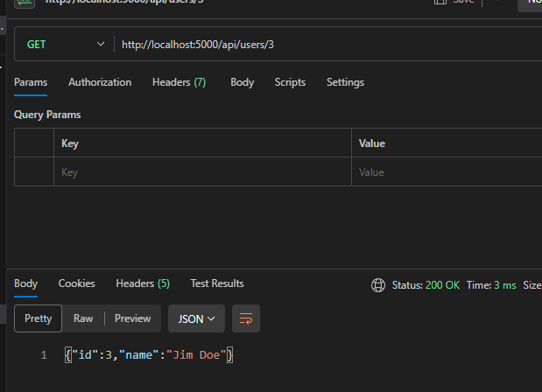Click the empty query param Key field
The width and height of the screenshot is (542, 392).
[x=202, y=172]
